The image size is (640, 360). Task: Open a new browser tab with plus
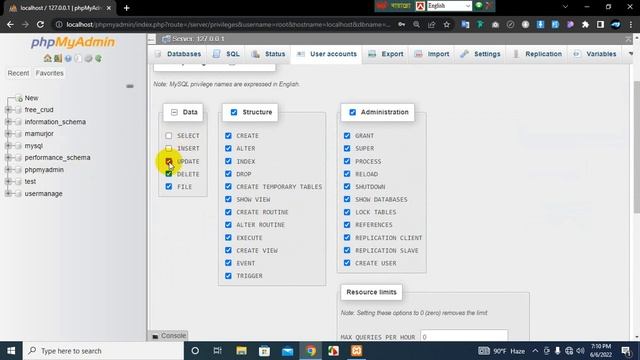[x=127, y=8]
